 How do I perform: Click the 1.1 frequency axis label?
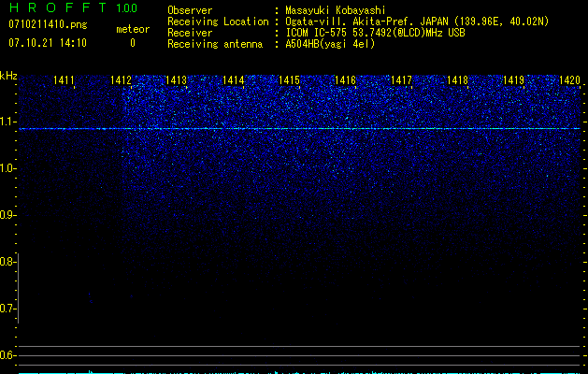point(7,122)
